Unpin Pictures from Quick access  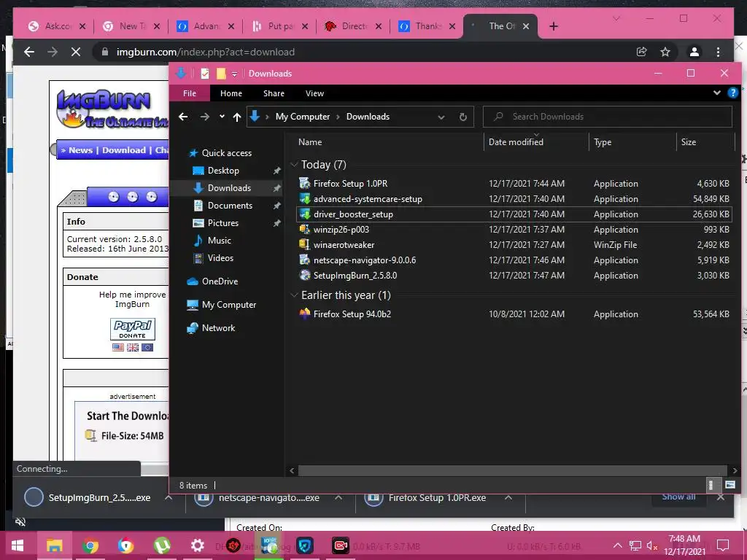click(276, 223)
